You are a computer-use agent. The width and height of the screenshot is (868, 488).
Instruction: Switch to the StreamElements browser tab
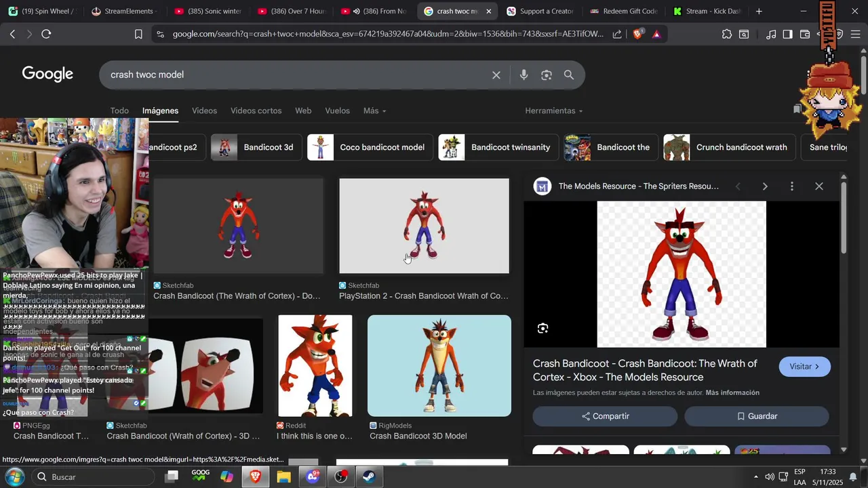(123, 11)
